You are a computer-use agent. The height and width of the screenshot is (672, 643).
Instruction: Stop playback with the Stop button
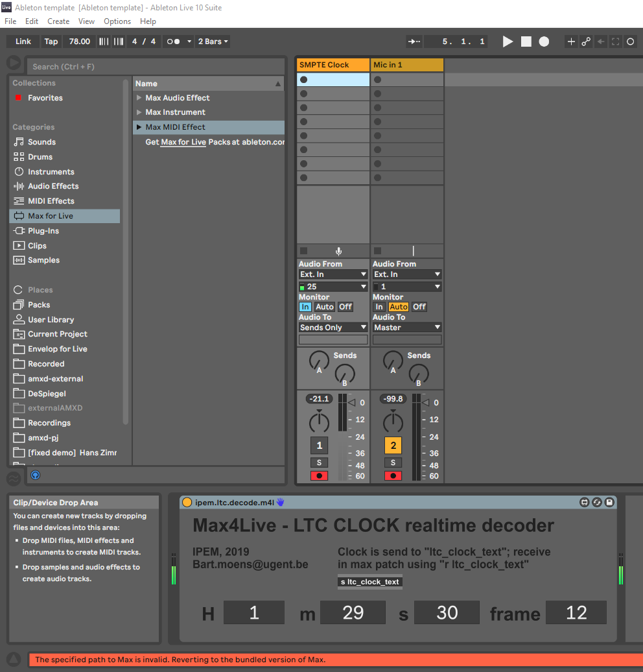[526, 42]
